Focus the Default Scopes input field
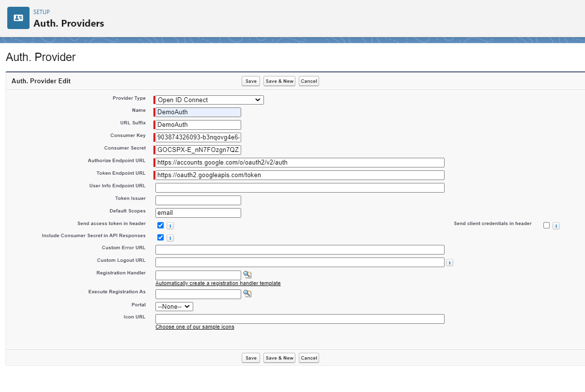Viewport: 585px width, 392px height. pyautogui.click(x=198, y=213)
